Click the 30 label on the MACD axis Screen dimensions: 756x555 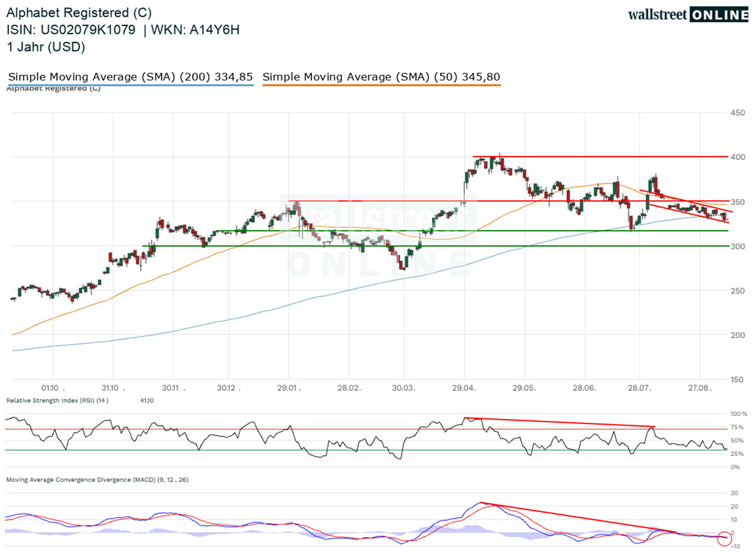point(735,494)
